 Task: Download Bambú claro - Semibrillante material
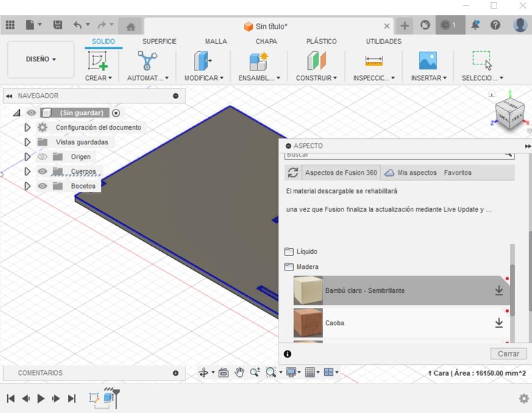click(499, 290)
